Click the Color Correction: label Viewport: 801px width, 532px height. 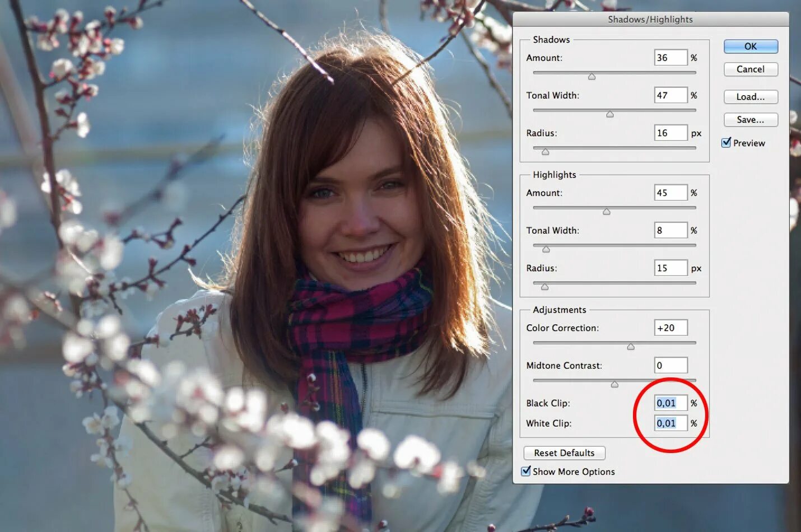(562, 328)
